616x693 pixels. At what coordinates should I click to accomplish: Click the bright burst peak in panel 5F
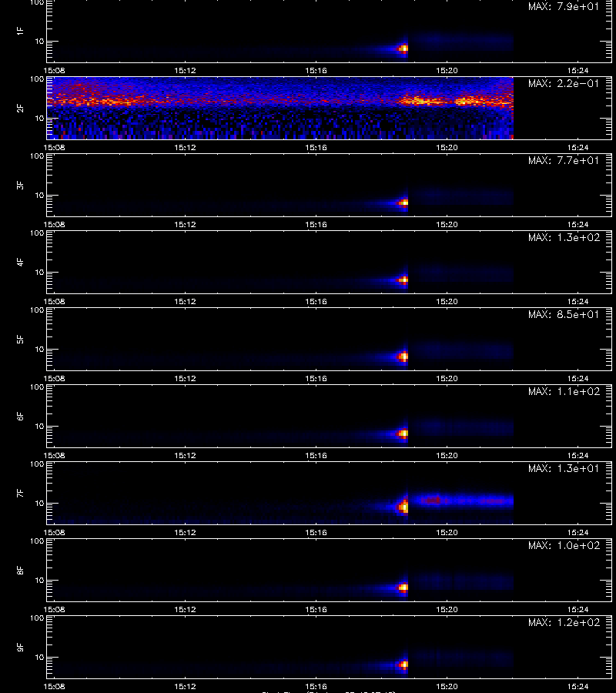(403, 357)
